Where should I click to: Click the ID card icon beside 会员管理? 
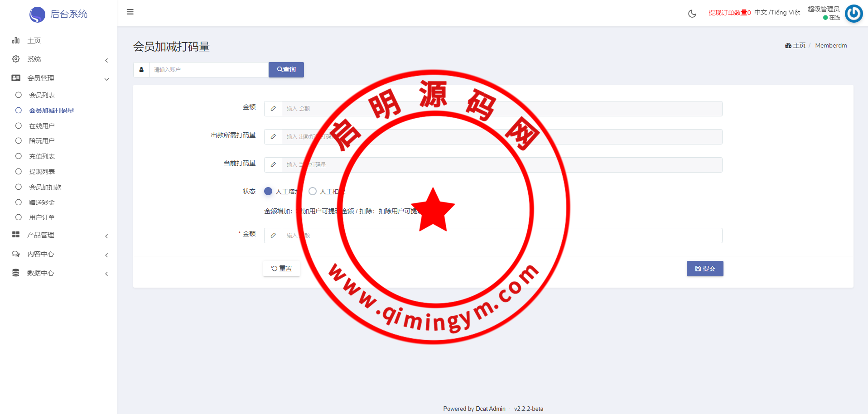click(x=16, y=78)
